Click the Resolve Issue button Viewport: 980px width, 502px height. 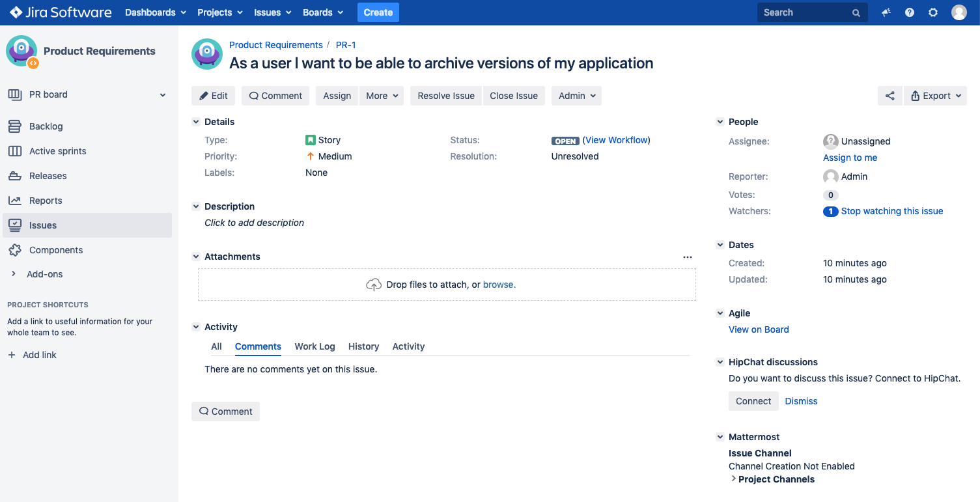coord(446,96)
